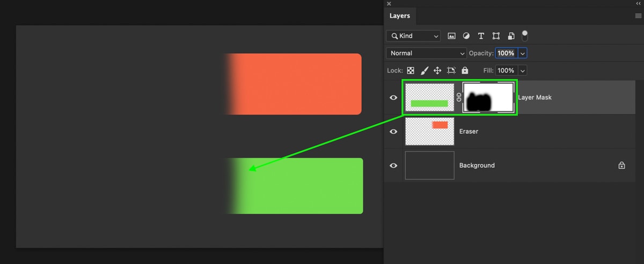Screen dimensions: 644x264
Task: Open Layers panel options menu
Action: (638, 16)
